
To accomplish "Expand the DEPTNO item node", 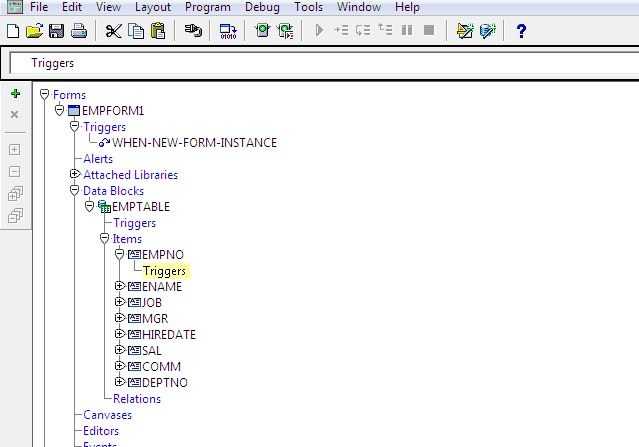I will click(119, 382).
